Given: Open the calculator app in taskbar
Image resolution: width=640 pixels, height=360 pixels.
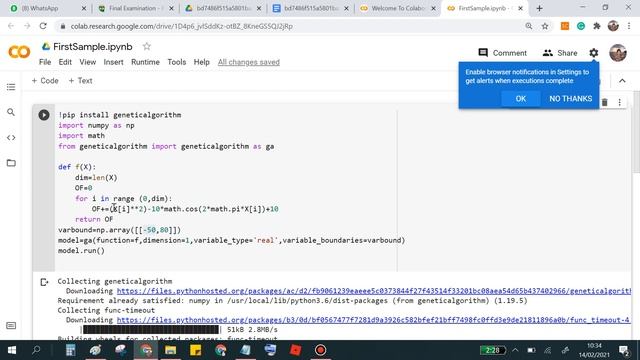Looking at the screenshot, I should pos(70,350).
